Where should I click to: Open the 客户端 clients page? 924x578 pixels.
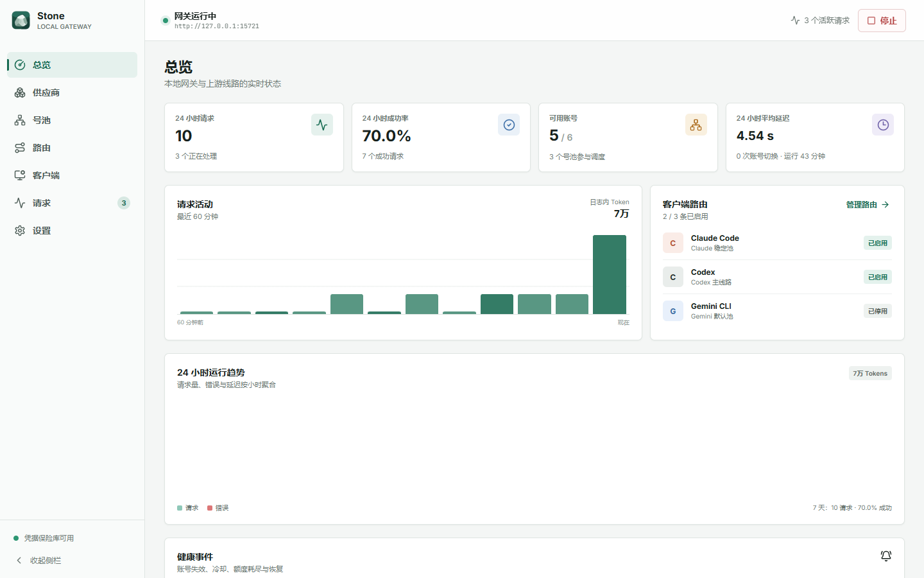click(72, 175)
